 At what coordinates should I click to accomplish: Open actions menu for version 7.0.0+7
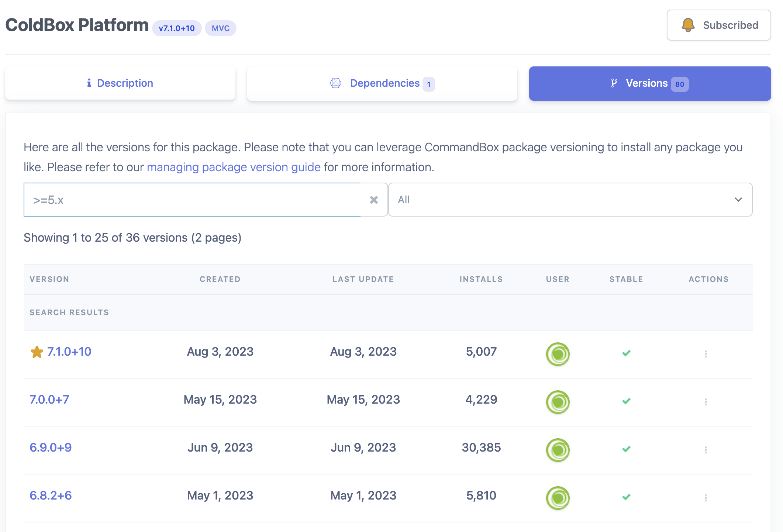pyautogui.click(x=706, y=402)
